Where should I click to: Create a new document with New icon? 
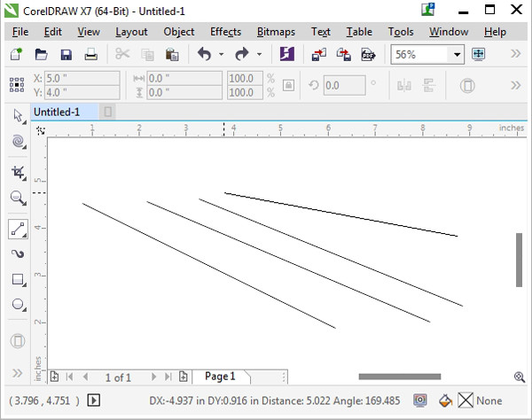(16, 54)
